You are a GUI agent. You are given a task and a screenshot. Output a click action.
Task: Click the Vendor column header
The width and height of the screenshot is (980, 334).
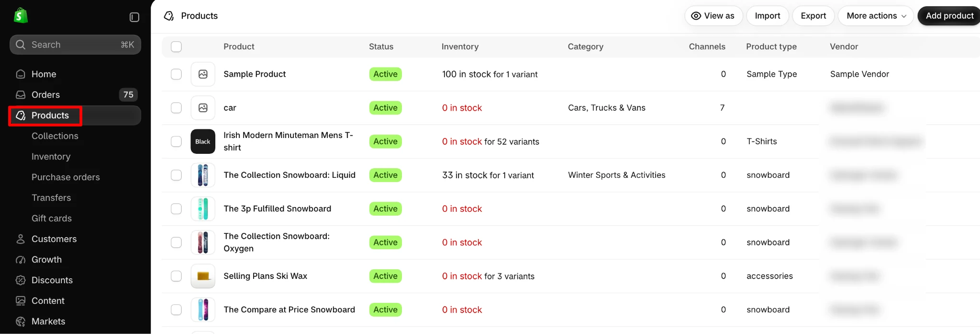(844, 46)
